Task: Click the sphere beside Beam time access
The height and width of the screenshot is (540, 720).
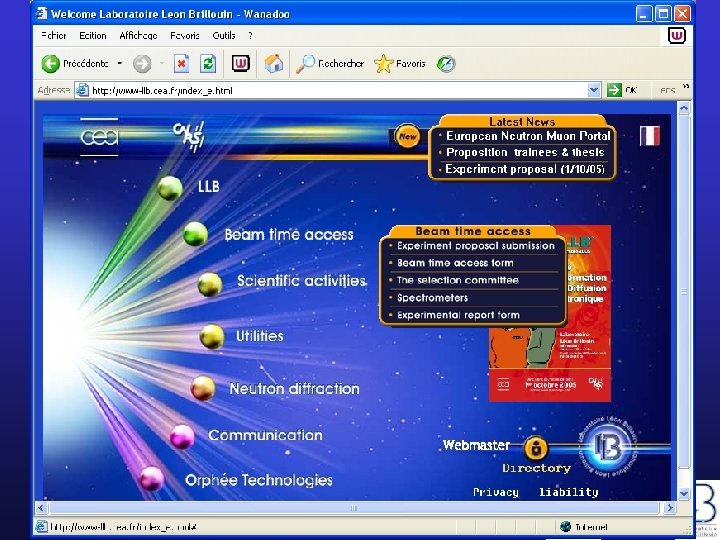Action: click(x=195, y=234)
